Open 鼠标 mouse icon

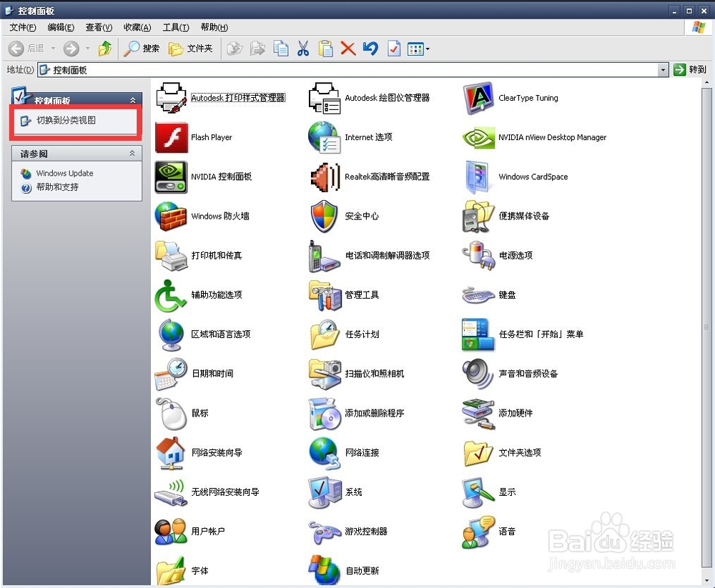pyautogui.click(x=171, y=414)
